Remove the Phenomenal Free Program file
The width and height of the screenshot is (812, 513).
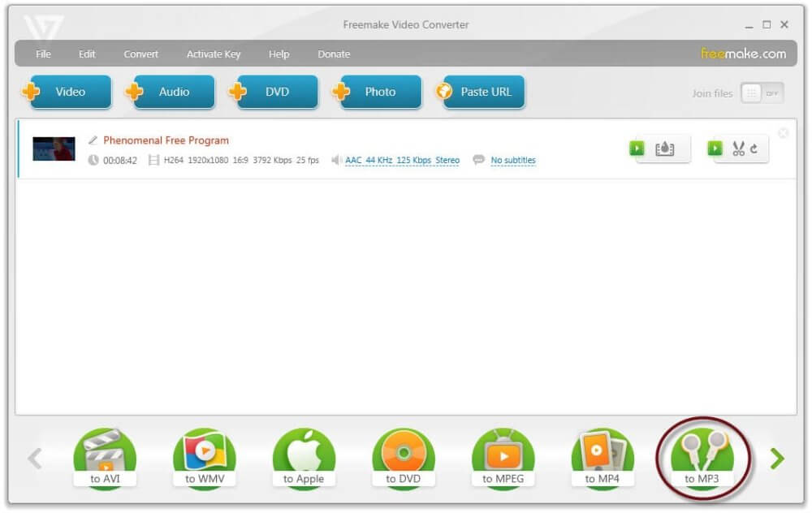783,133
